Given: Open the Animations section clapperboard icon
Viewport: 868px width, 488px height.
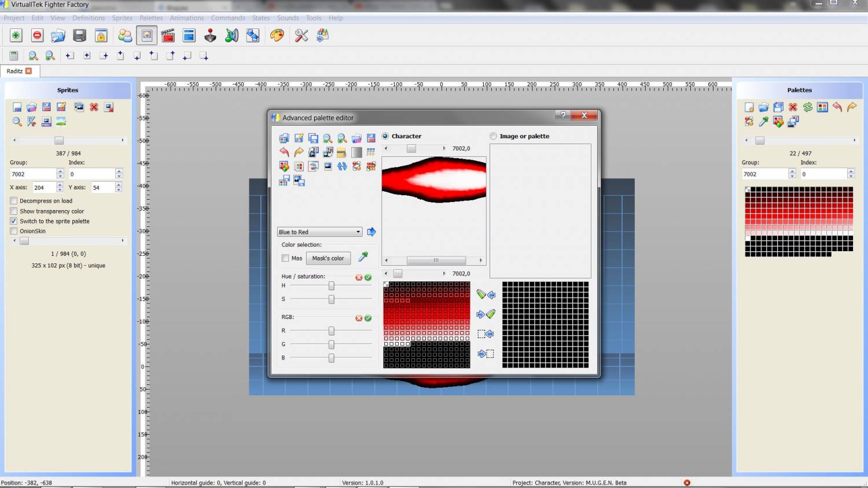Looking at the screenshot, I should pos(168,36).
